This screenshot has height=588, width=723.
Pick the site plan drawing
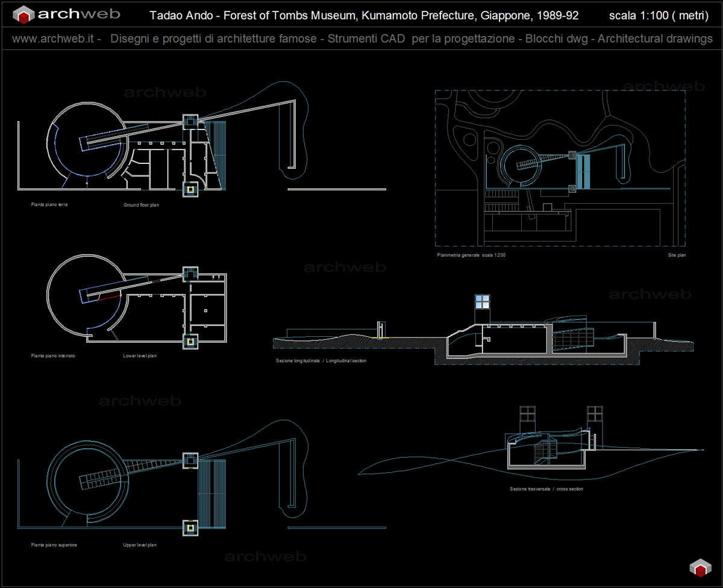click(560, 168)
